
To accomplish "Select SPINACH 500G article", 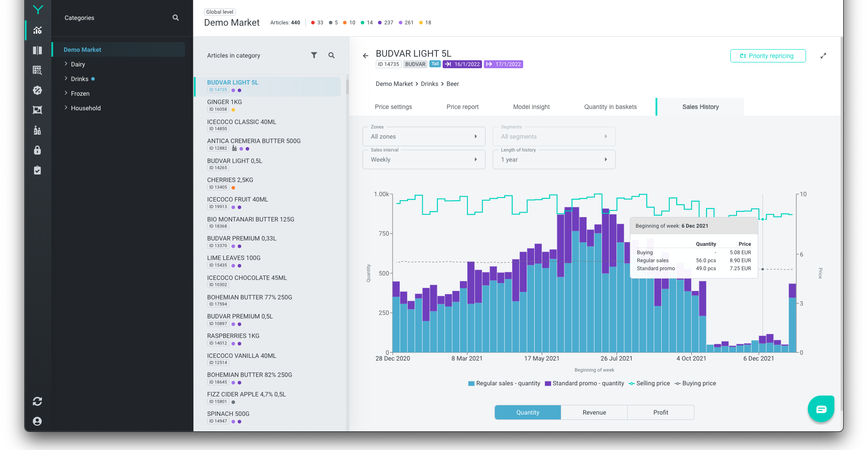I will coord(268,417).
